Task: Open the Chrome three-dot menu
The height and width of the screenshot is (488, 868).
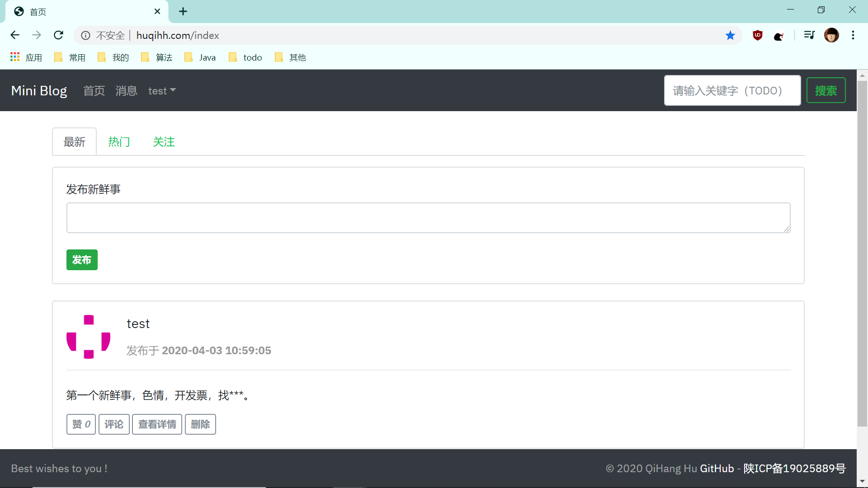Action: pyautogui.click(x=853, y=35)
